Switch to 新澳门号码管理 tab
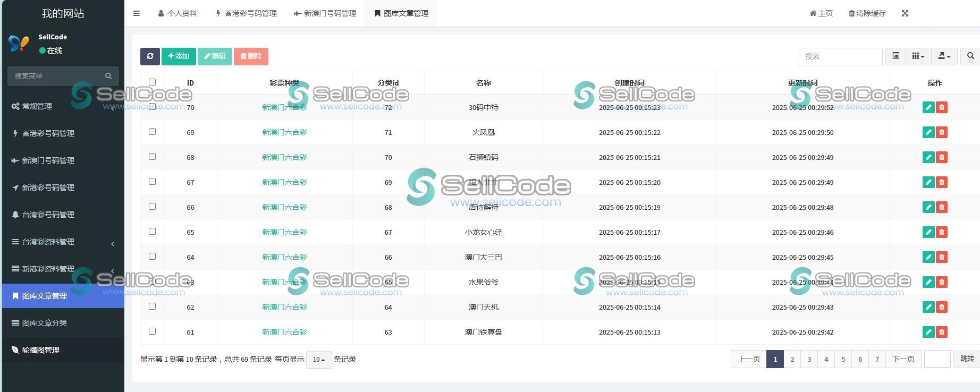 point(325,13)
